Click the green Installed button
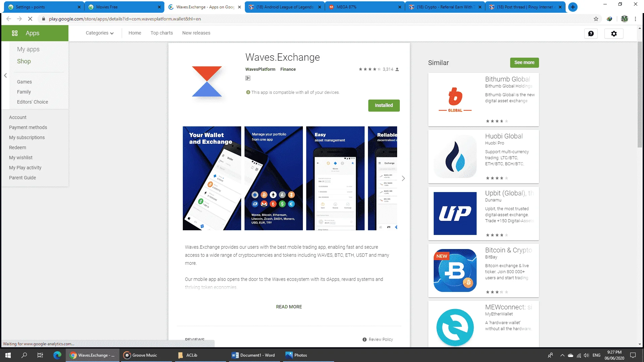The width and height of the screenshot is (644, 362). (384, 105)
